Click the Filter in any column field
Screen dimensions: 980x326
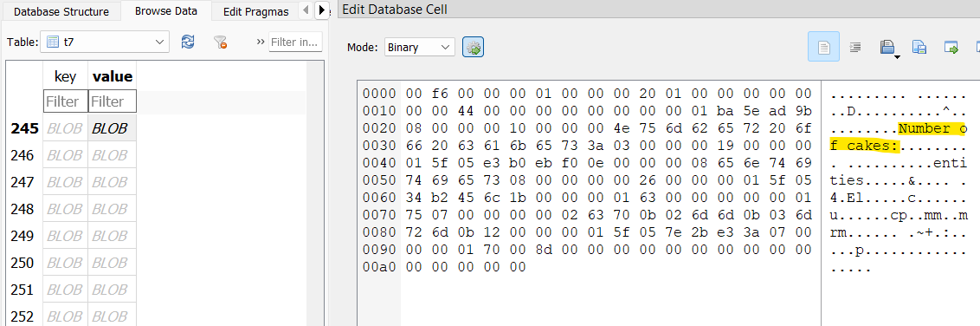[295, 42]
